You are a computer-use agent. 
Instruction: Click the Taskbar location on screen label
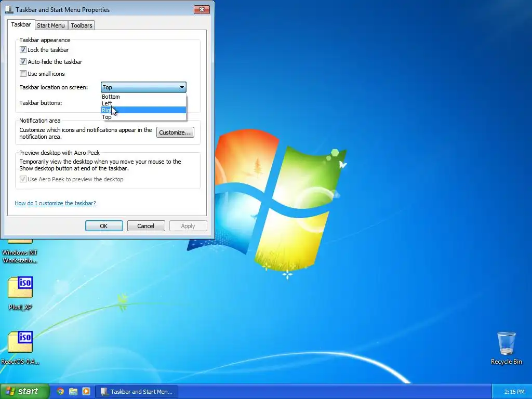pyautogui.click(x=54, y=87)
